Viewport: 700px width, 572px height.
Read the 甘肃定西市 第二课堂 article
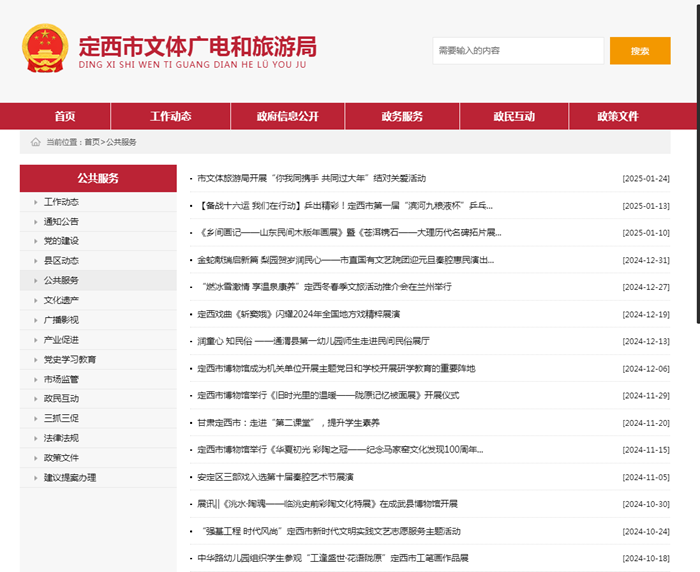tap(294, 422)
